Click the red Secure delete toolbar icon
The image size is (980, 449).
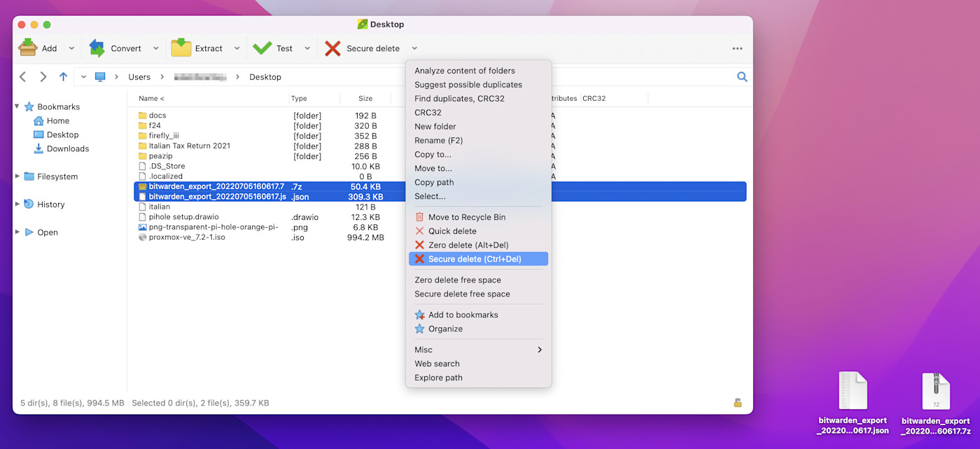click(x=333, y=48)
